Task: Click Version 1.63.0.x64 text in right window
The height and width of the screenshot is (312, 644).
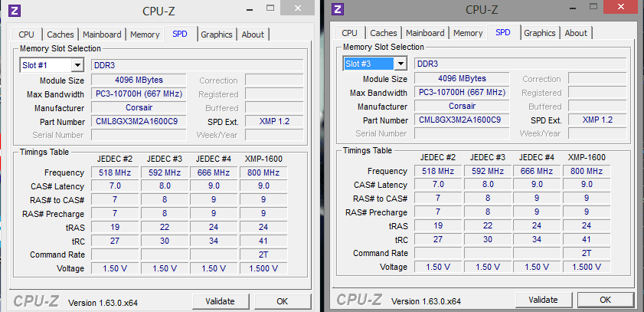Action: [426, 301]
